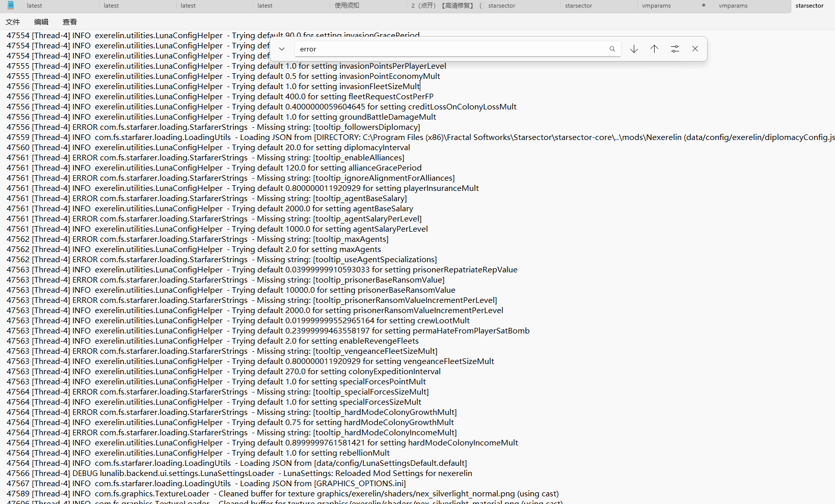The height and width of the screenshot is (504, 835).
Task: Click the unsaved-changes dot on the vmparams tab
Action: point(704,6)
